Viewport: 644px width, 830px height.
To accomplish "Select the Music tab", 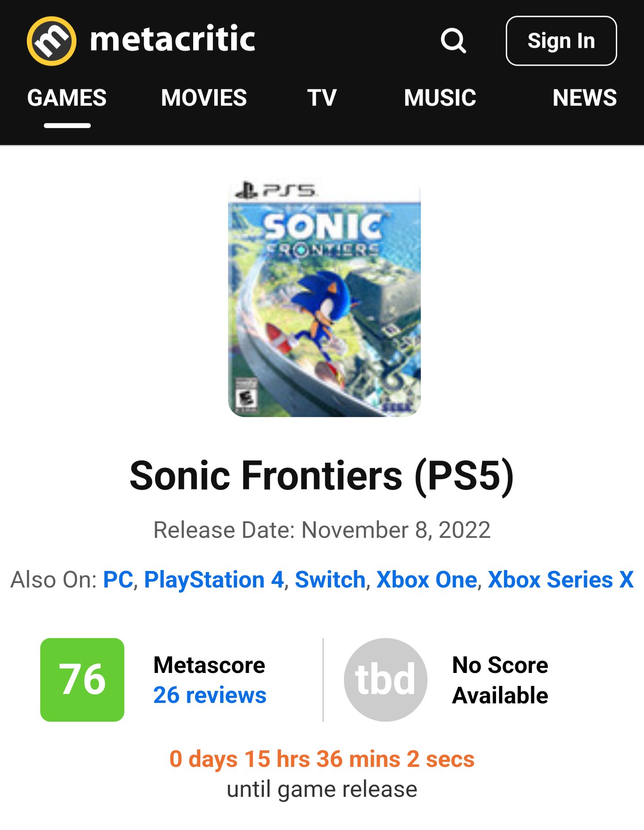I will click(x=440, y=98).
